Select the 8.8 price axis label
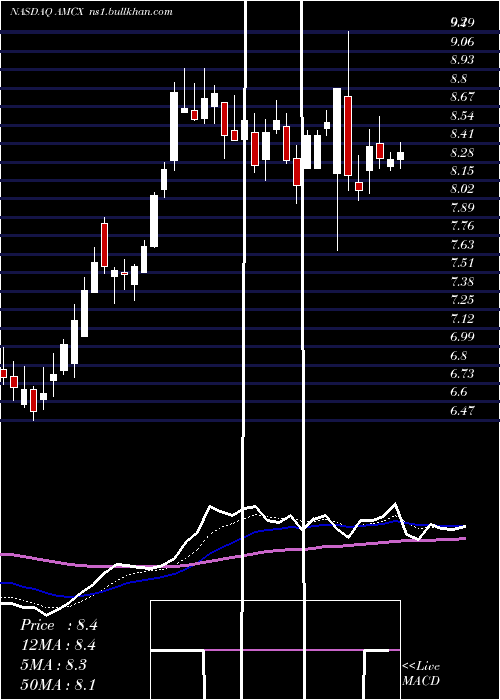This screenshot has width=500, height=700. (x=458, y=79)
